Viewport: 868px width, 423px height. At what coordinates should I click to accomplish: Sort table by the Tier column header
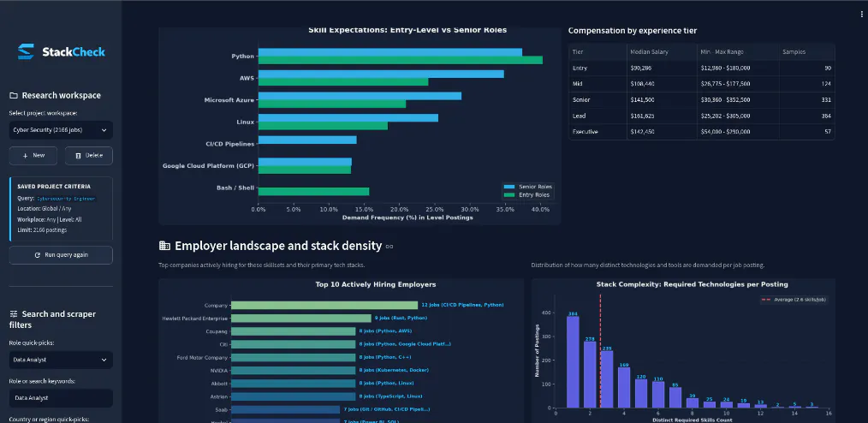597,52
